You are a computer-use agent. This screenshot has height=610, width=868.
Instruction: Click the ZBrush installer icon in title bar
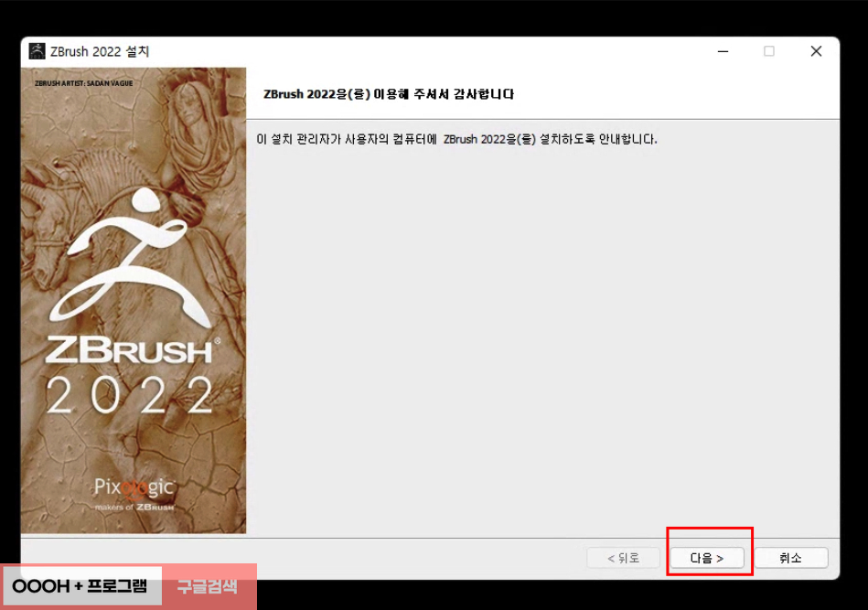coord(38,51)
